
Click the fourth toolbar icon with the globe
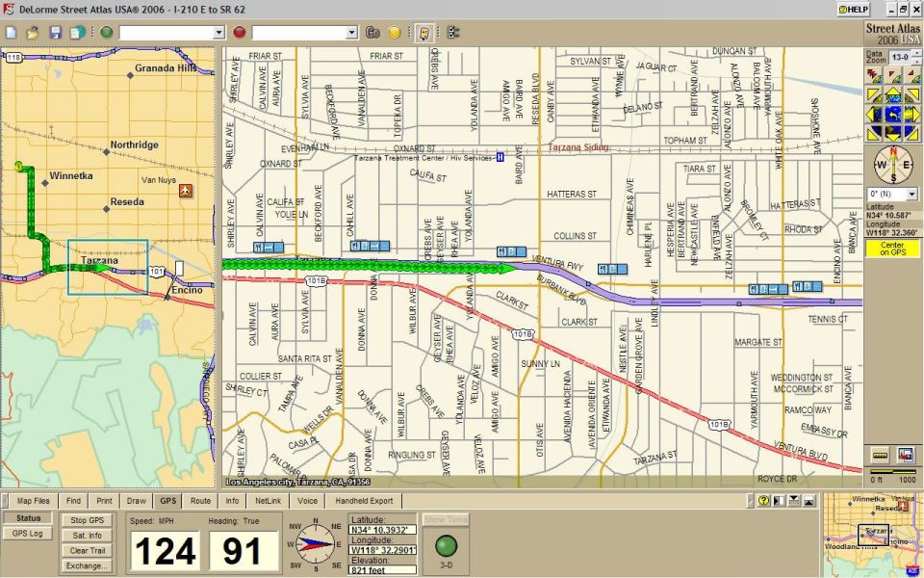click(78, 33)
